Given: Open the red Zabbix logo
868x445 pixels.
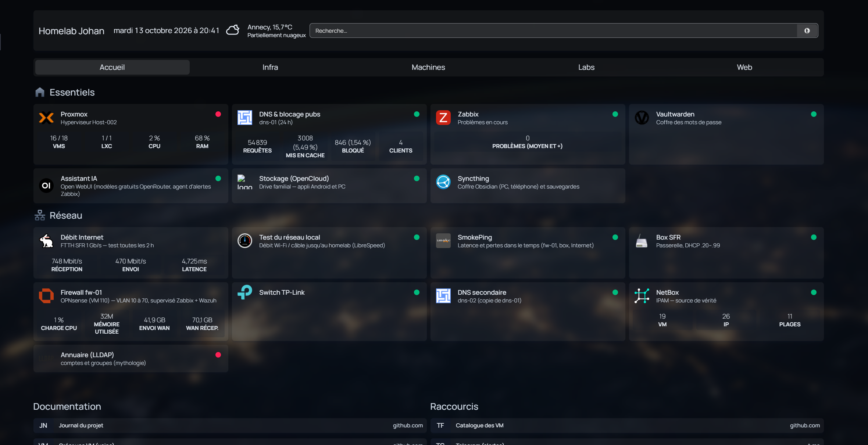Looking at the screenshot, I should (443, 118).
